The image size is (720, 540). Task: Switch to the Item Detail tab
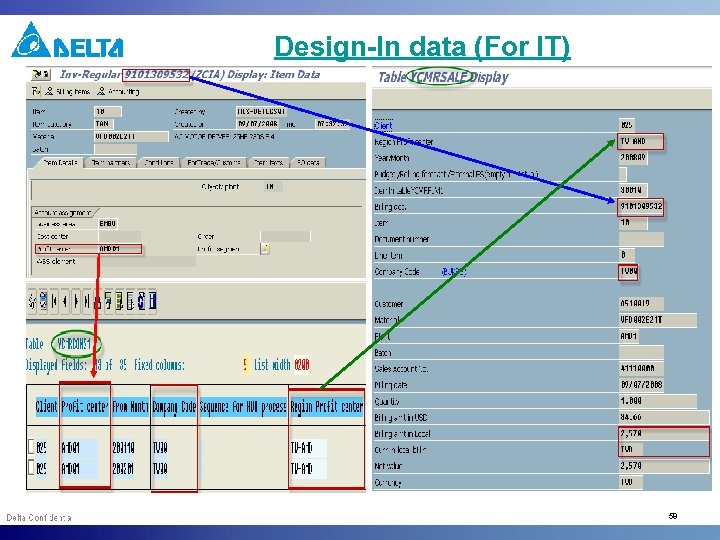click(x=60, y=163)
